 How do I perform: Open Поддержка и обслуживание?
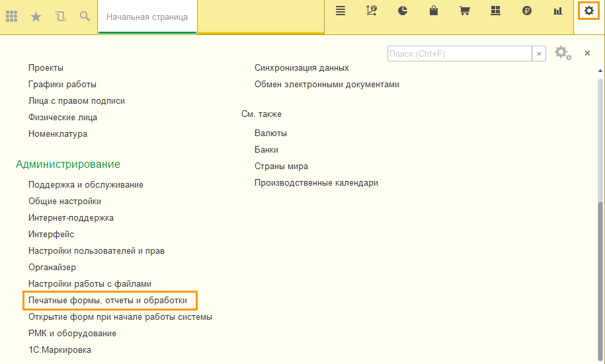click(86, 185)
